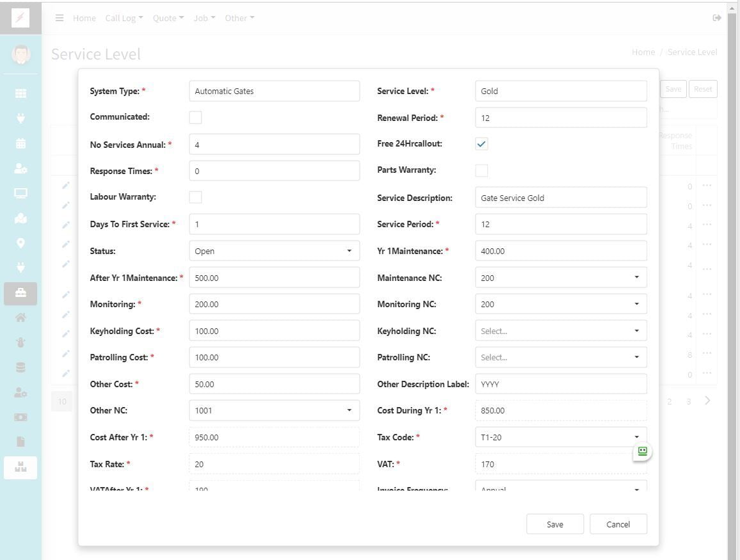Screen dimensions: 740x560
Task: Click the Cancel button
Action: (618, 524)
